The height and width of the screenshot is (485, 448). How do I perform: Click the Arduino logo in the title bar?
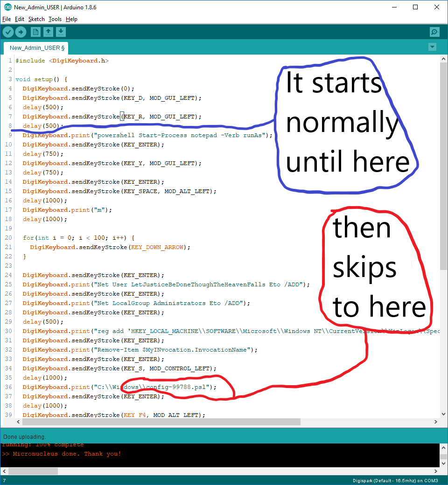pyautogui.click(x=8, y=7)
